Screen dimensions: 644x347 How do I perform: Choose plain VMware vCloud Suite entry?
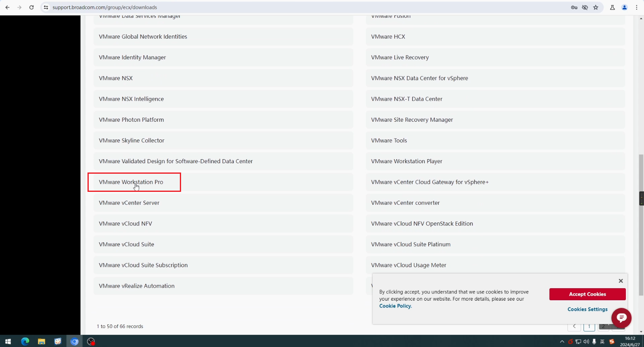pyautogui.click(x=223, y=244)
